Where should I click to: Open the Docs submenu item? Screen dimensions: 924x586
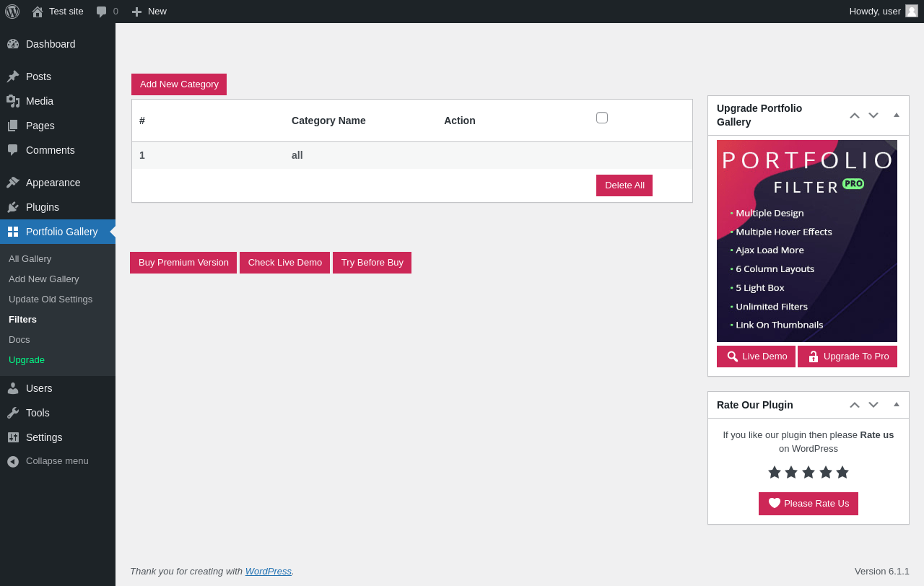coord(58,339)
